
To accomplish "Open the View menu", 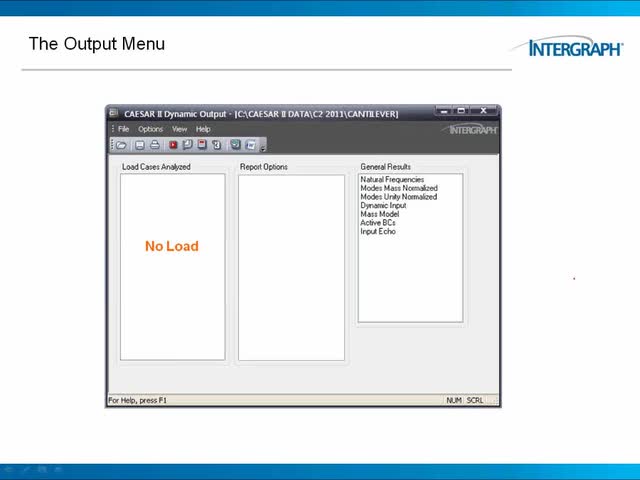I will [x=179, y=129].
